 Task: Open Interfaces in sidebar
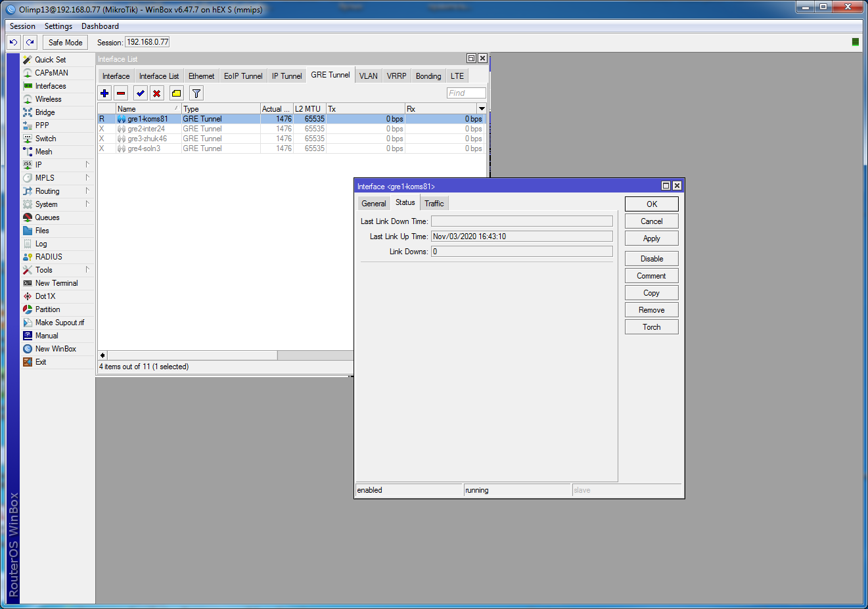pyautogui.click(x=58, y=86)
